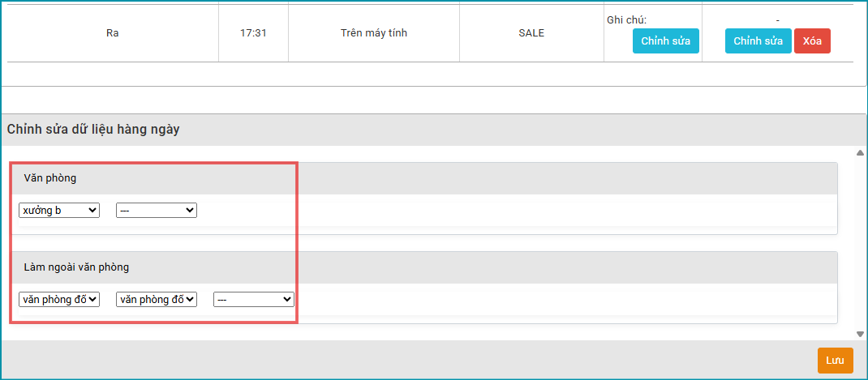Click the scrollbar up arrow
Image resolution: width=868 pixels, height=380 pixels.
860,153
